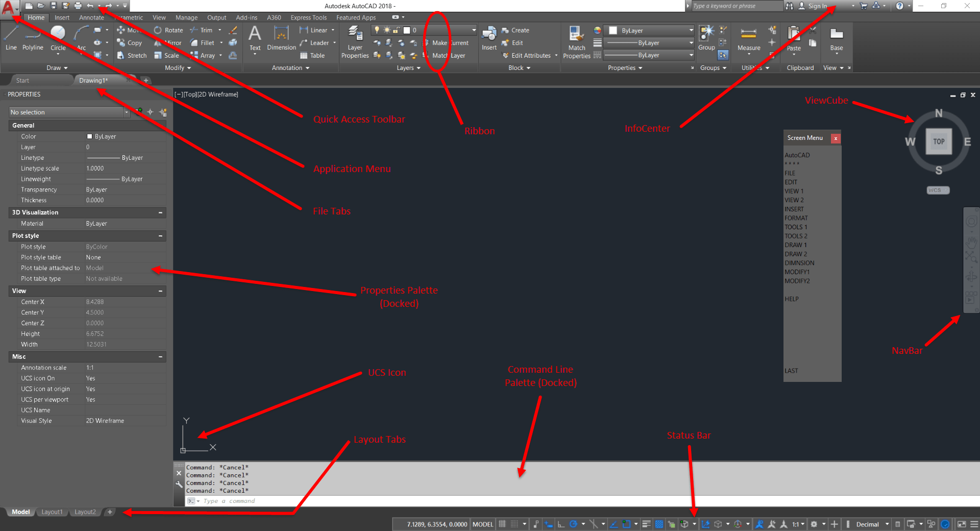Click the Insert block icon

(x=489, y=38)
